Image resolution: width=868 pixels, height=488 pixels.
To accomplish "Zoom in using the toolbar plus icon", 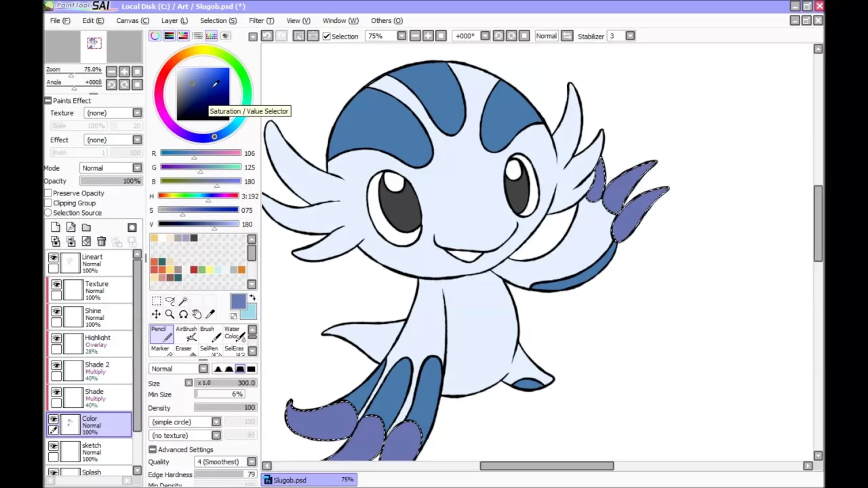I will (x=429, y=36).
